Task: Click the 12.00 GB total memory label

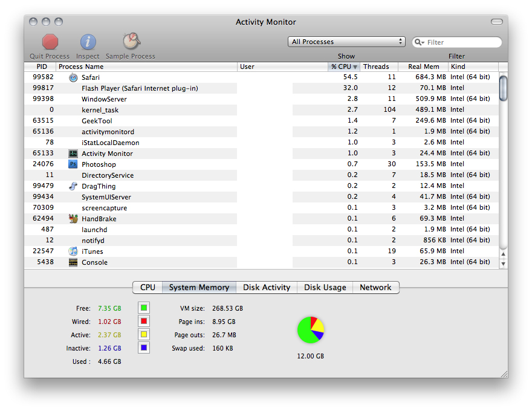Action: point(311,356)
